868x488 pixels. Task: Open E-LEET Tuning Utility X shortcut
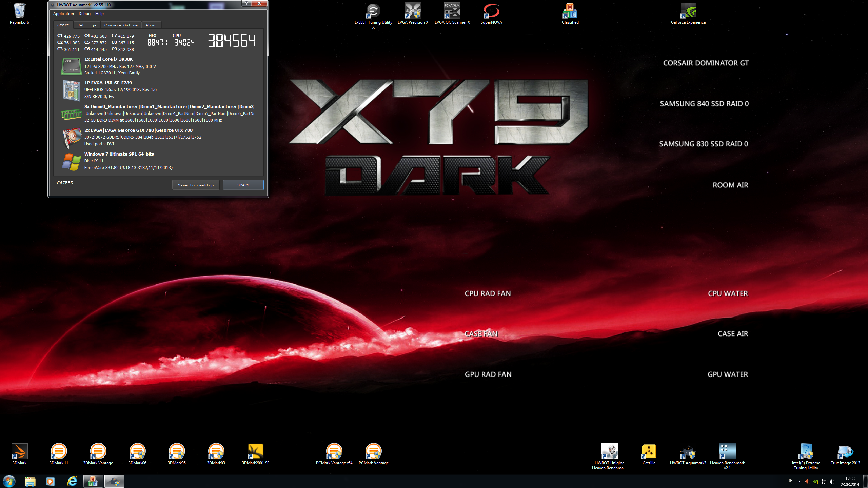click(x=373, y=16)
